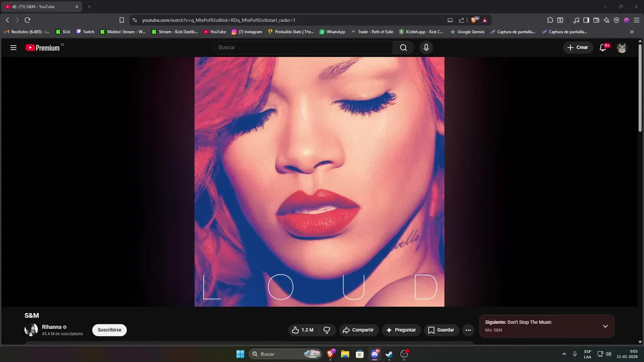Bookmark this page in address bar

pos(122,20)
